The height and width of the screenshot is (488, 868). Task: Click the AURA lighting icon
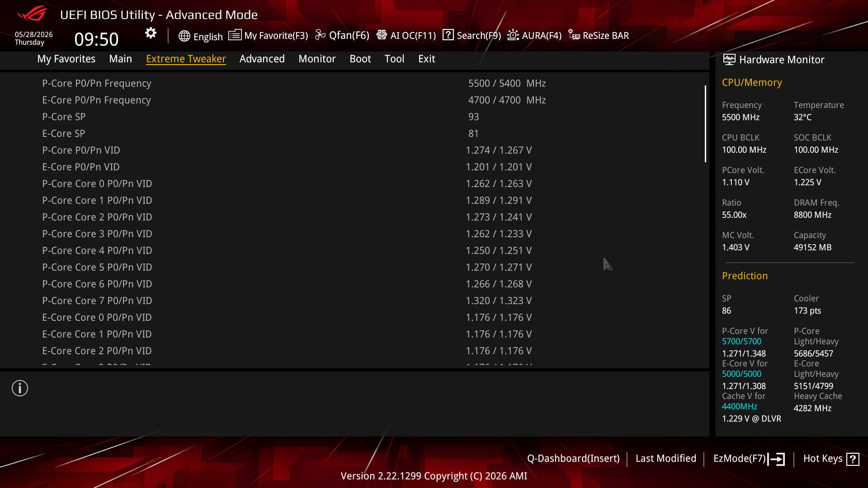point(513,35)
